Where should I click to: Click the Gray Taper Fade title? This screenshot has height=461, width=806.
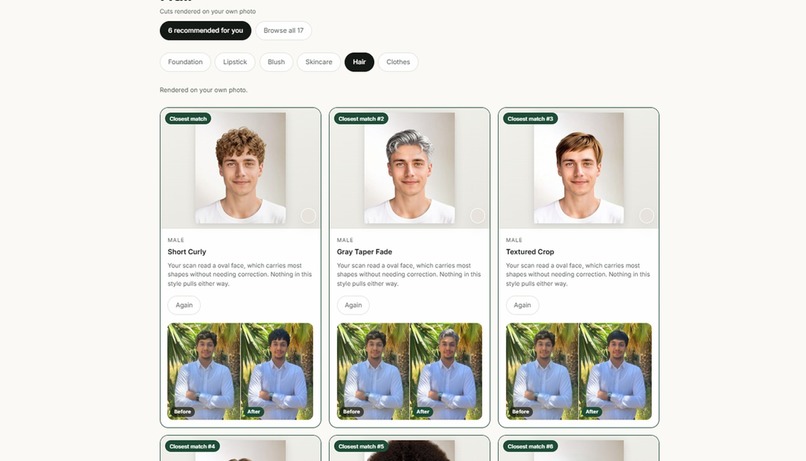pyautogui.click(x=364, y=252)
